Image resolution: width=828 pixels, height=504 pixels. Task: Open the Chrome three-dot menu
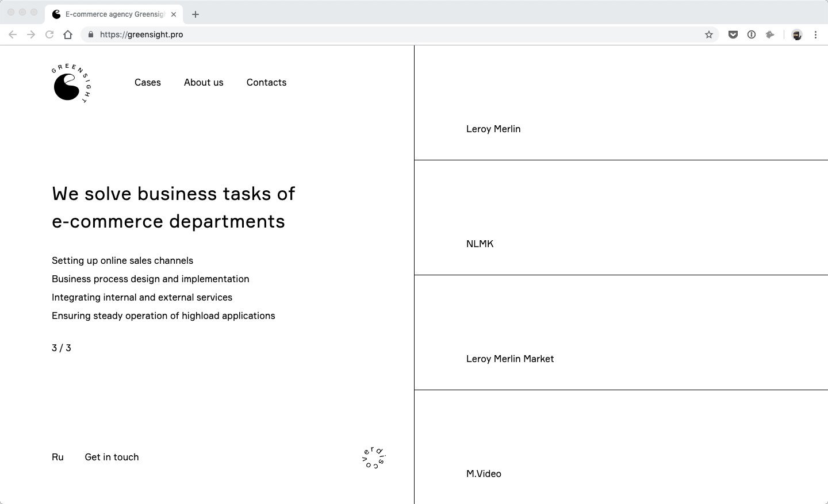tap(815, 34)
